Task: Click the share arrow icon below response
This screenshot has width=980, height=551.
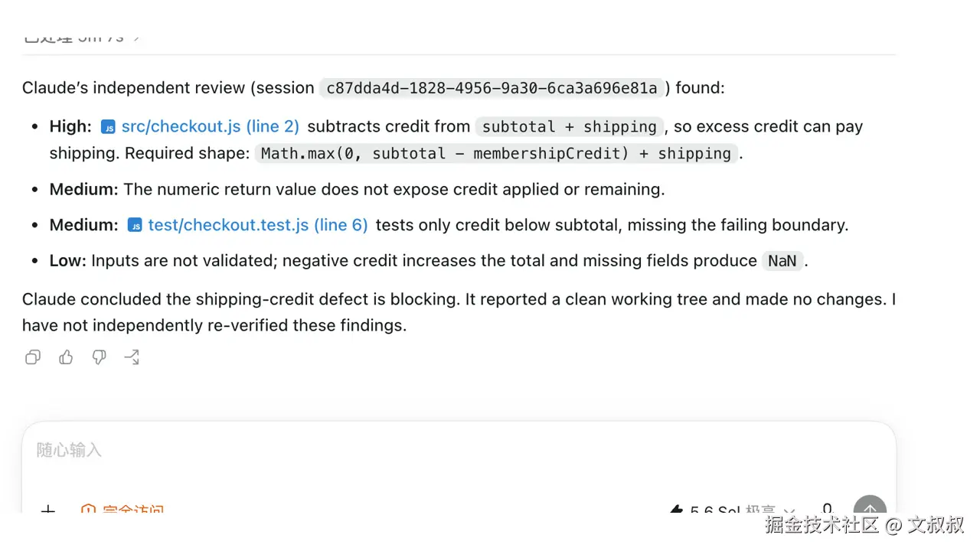Action: click(132, 357)
